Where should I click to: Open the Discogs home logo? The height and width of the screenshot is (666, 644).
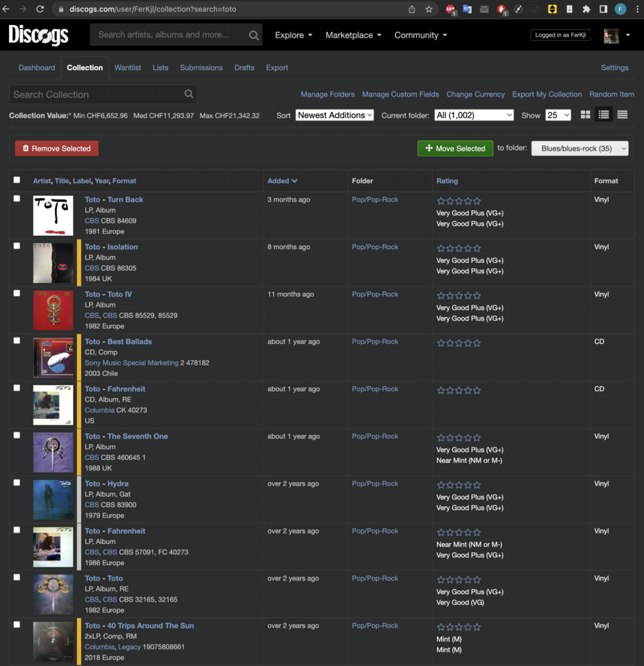pos(38,35)
